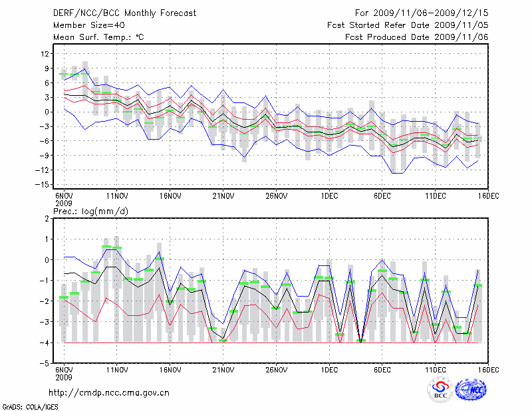Click the -15 label on temperature y-axis
Viewport: 532px width, 411px height.
(x=43, y=185)
